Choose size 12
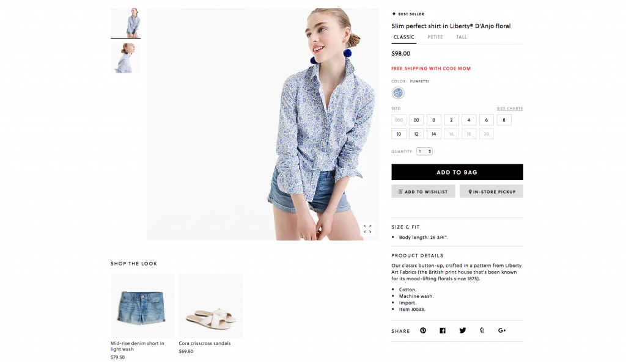626x364 pixels. (416, 134)
